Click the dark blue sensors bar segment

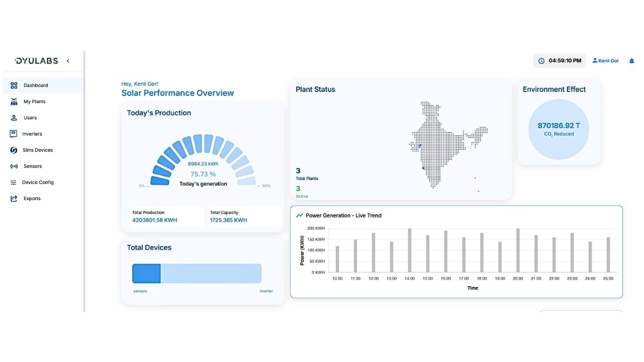[x=146, y=274]
